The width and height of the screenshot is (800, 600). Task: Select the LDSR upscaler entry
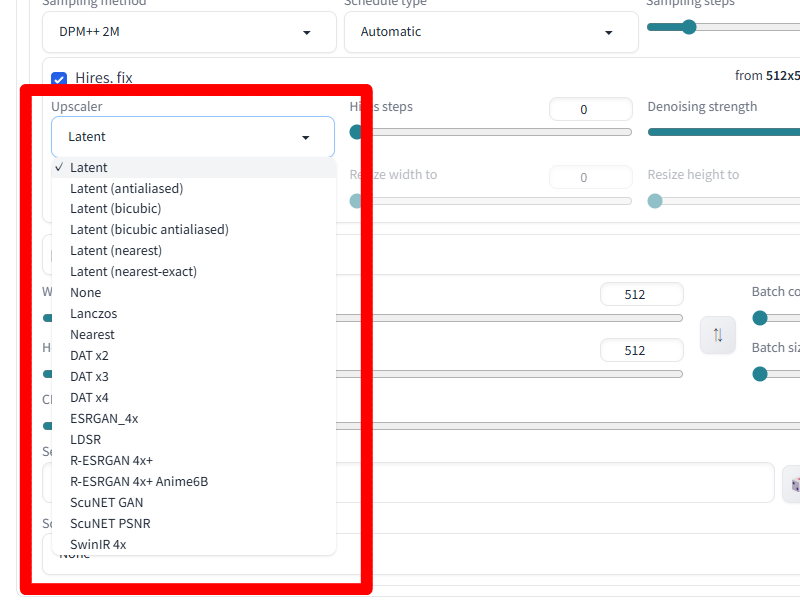[85, 439]
